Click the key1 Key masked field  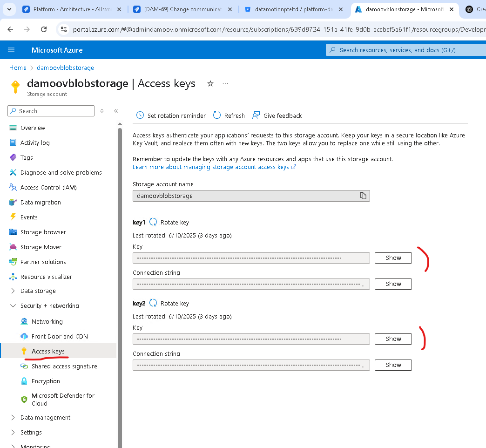coord(251,258)
